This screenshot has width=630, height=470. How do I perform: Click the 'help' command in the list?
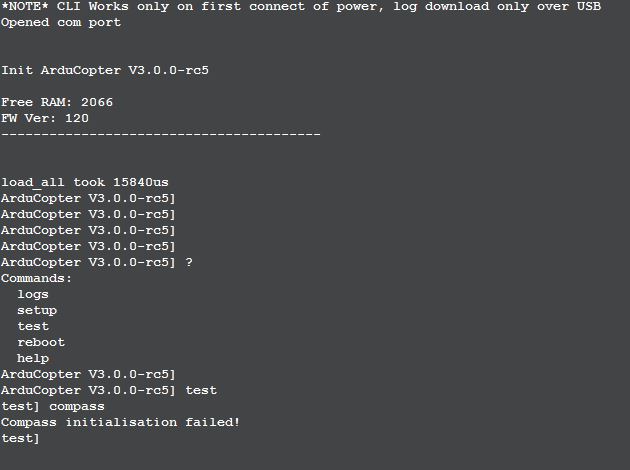click(33, 358)
